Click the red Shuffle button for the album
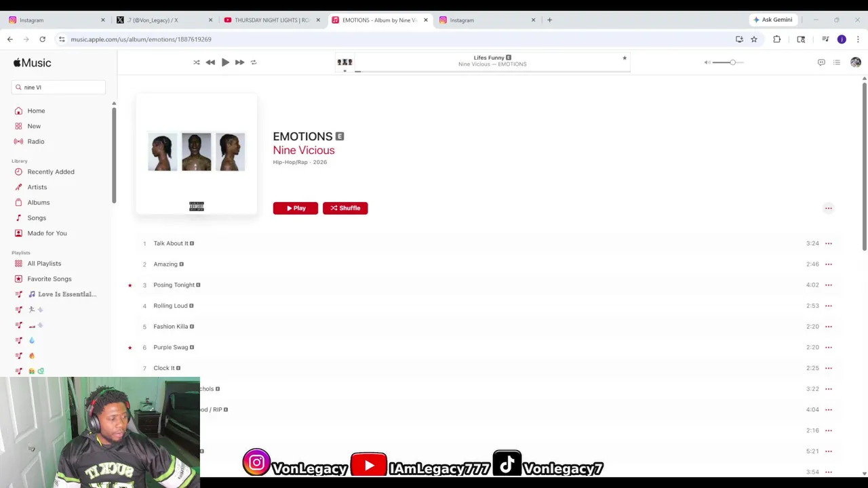 (345, 208)
